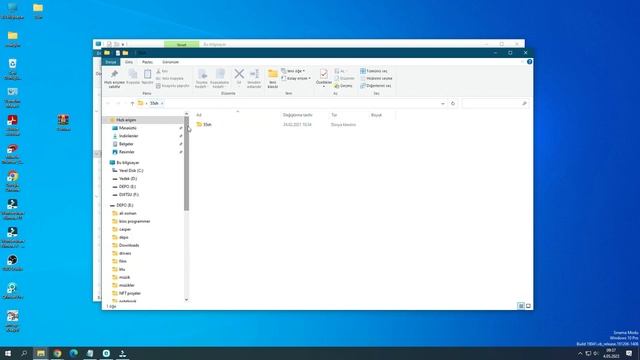Open the system tray hidden icons chevron
This screenshot has height=360, width=640.
pyautogui.click(x=580, y=353)
